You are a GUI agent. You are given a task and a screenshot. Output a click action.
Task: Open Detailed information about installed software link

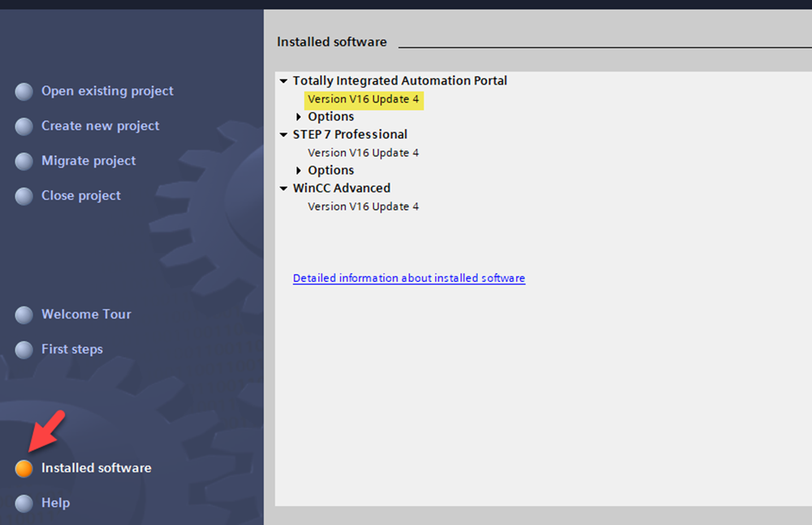[x=409, y=278]
